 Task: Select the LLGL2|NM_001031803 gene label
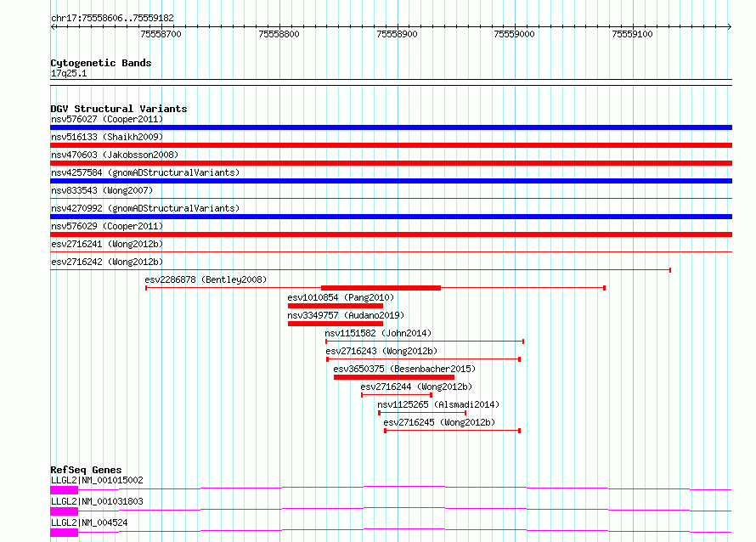coord(97,501)
